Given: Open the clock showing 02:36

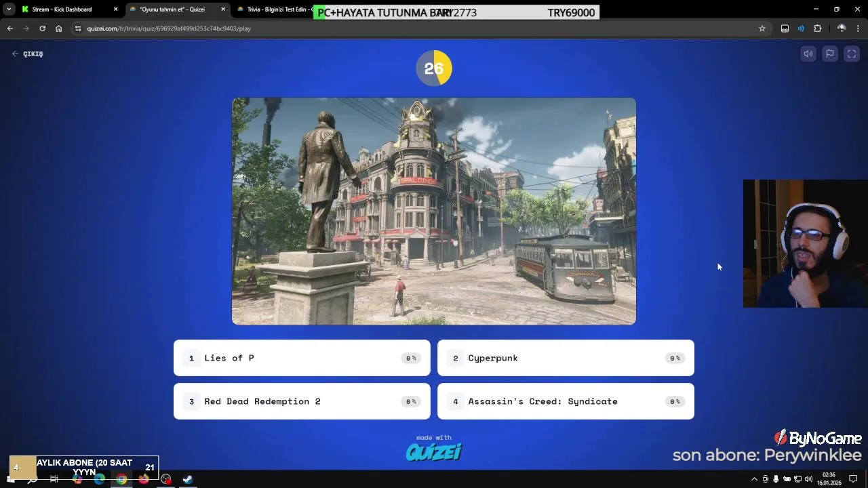Looking at the screenshot, I should tap(829, 479).
